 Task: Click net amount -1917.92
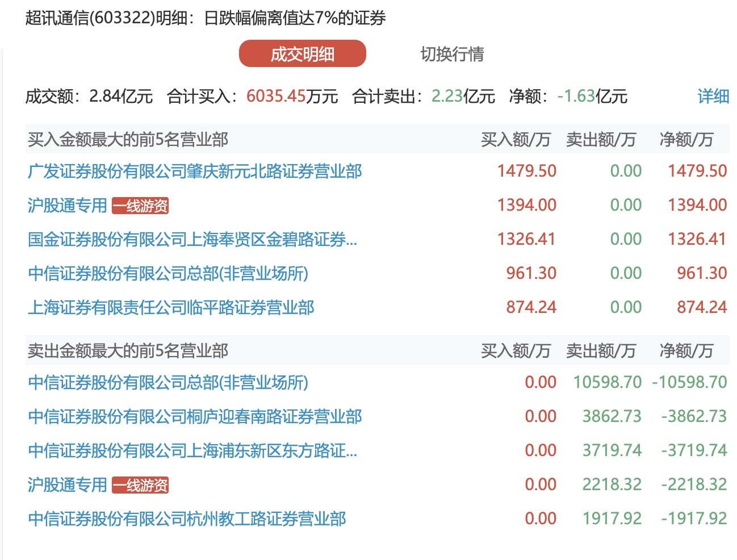[x=694, y=519]
